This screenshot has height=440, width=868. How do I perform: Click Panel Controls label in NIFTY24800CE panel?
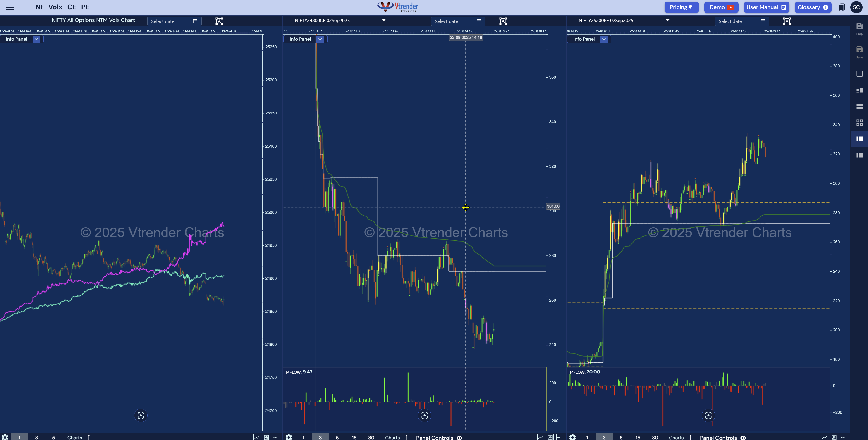pyautogui.click(x=434, y=437)
